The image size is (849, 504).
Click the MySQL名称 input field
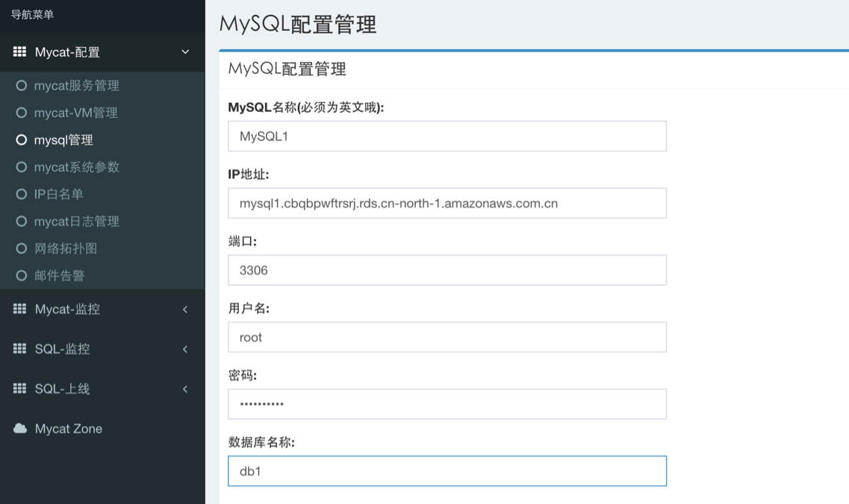(x=447, y=136)
